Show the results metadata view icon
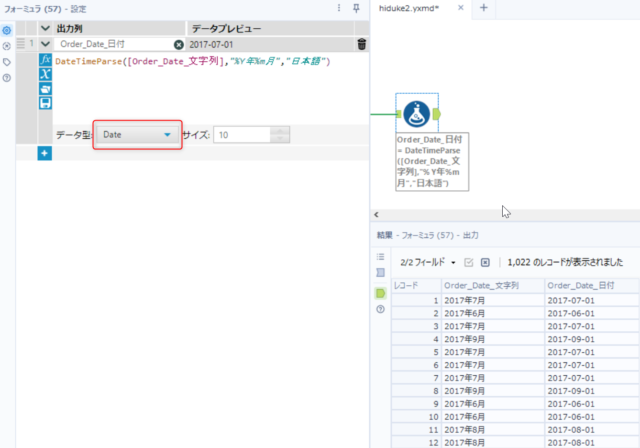The height and width of the screenshot is (448, 640). (380, 273)
